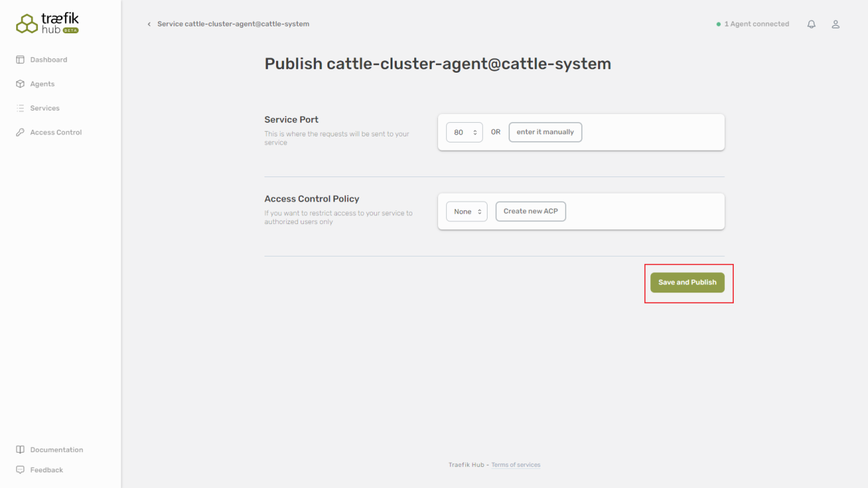Click Save and Publish button

click(x=688, y=282)
